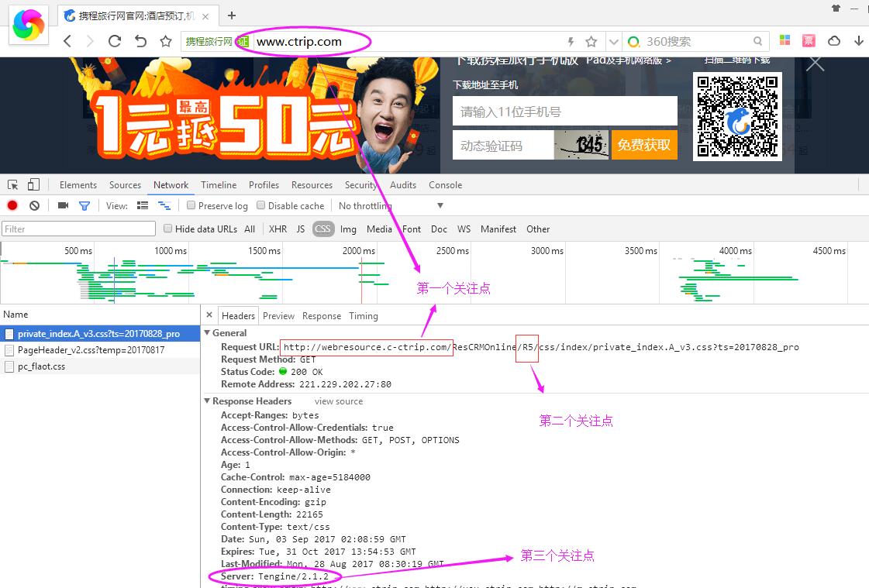
Task: Switch to the Elements panel tab
Action: [x=78, y=185]
